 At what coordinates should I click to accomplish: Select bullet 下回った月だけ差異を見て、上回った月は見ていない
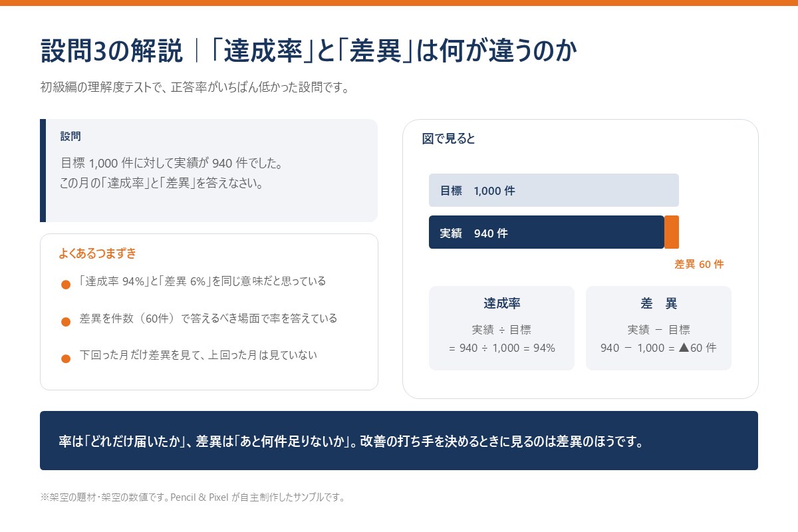point(198,355)
